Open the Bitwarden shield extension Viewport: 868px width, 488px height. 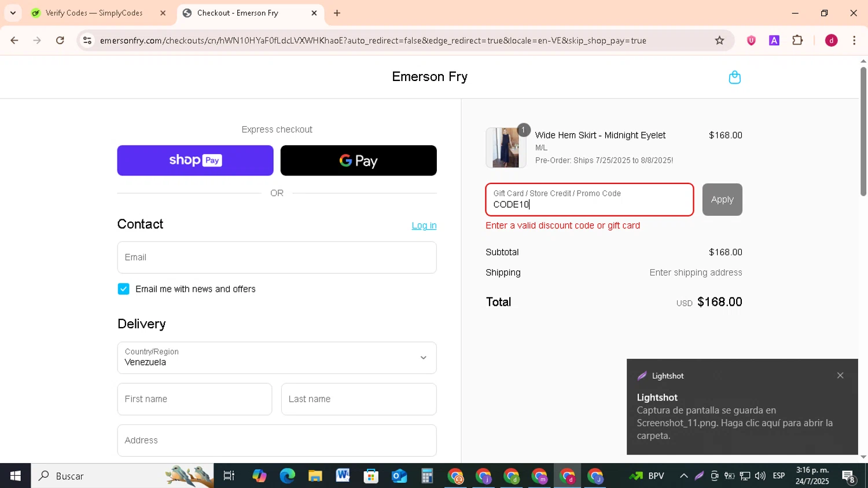(x=751, y=41)
